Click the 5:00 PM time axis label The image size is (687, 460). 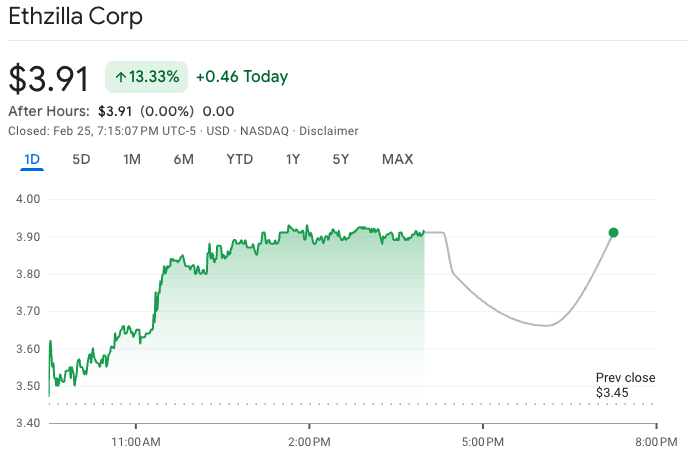coord(482,441)
